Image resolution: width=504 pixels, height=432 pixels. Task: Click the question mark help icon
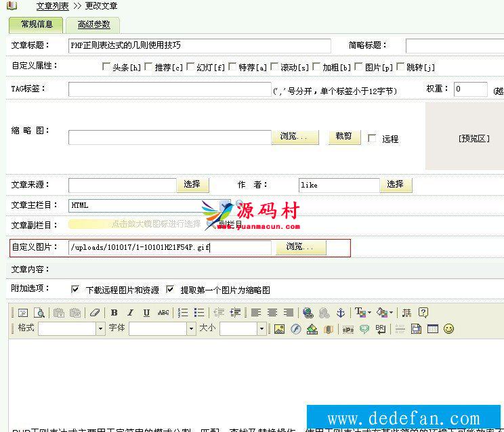coord(423,313)
